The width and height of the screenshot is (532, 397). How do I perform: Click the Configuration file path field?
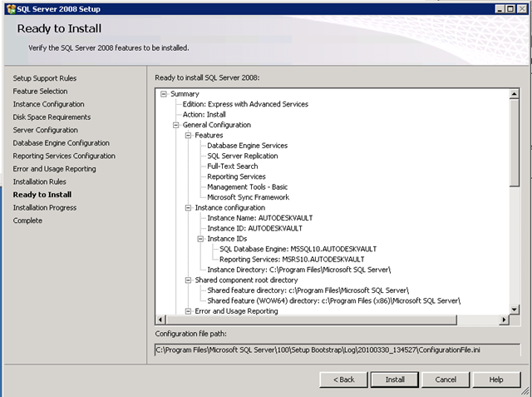tap(337, 350)
